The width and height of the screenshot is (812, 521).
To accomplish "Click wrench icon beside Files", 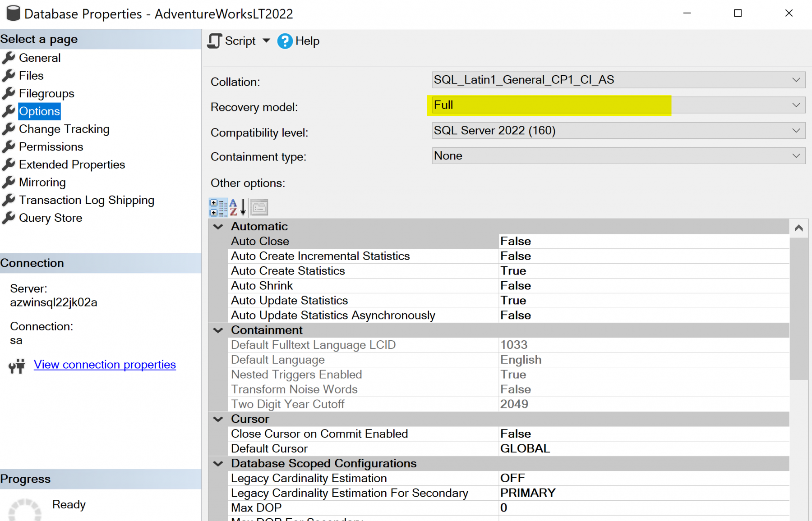I will pyautogui.click(x=9, y=76).
